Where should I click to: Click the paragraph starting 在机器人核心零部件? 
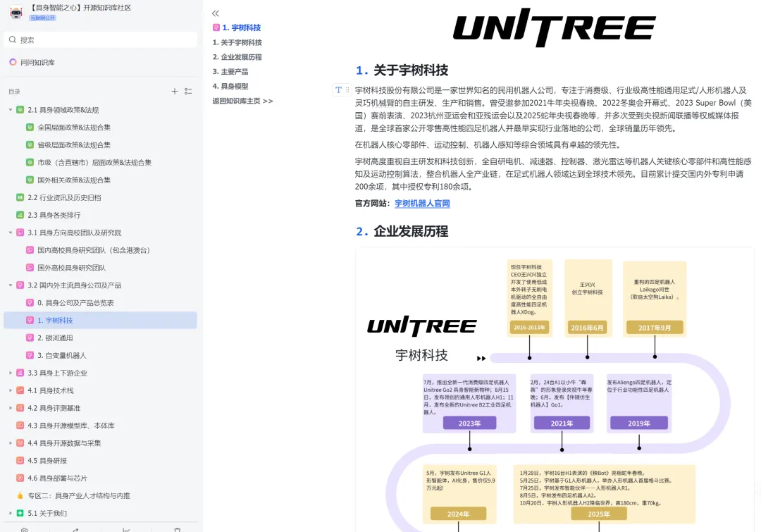(x=488, y=144)
